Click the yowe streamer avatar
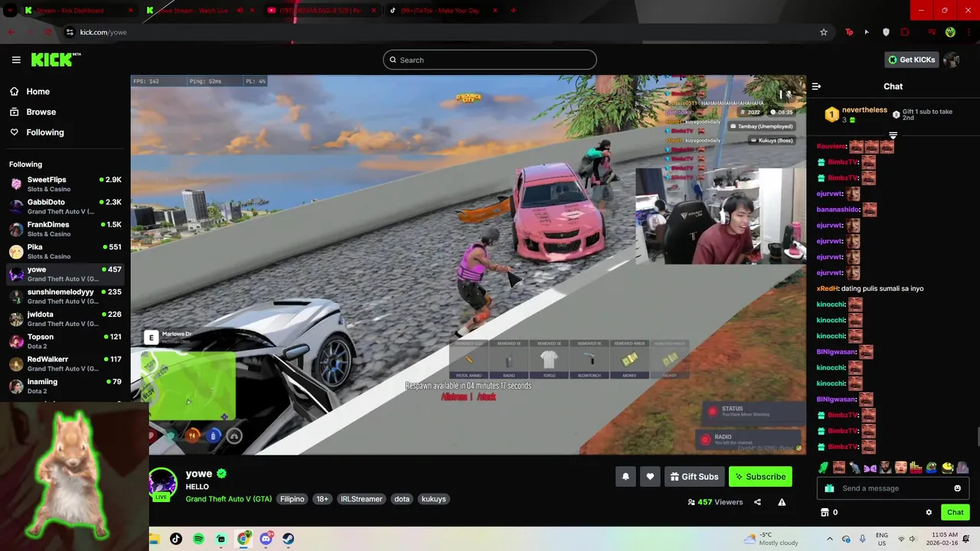The width and height of the screenshot is (980, 551). click(162, 483)
